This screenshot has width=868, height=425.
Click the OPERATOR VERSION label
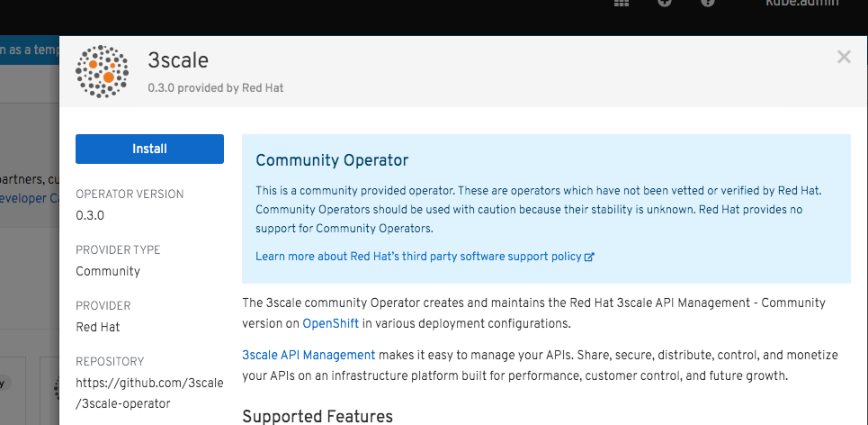(130, 194)
